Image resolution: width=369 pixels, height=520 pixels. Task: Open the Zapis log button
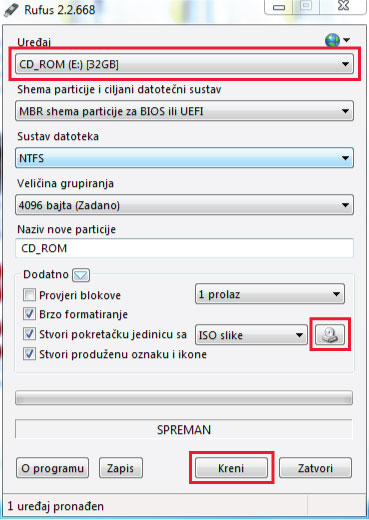(x=121, y=468)
